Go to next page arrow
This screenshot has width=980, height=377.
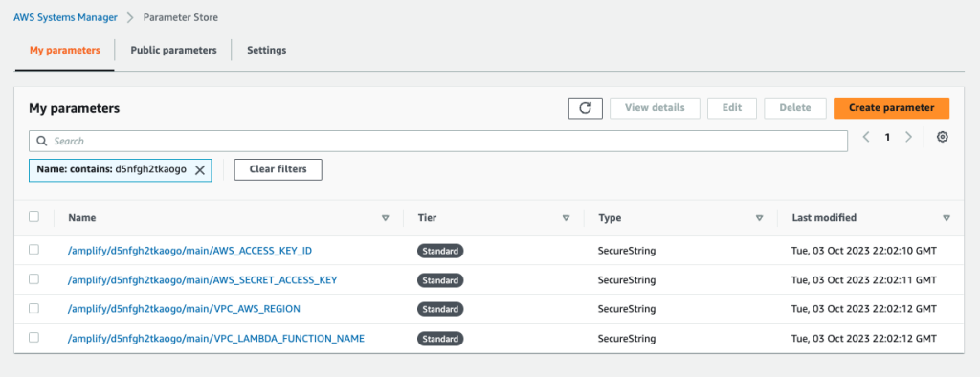[909, 137]
